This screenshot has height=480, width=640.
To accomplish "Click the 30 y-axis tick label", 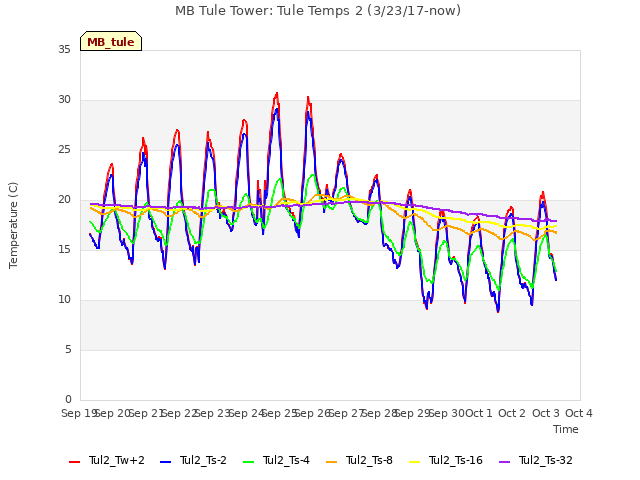I will click(64, 100).
